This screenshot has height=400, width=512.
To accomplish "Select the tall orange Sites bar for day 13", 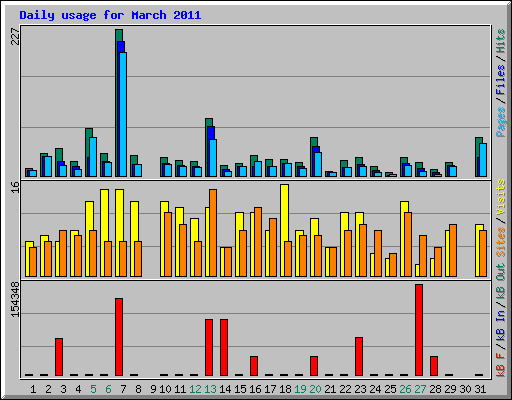I will 213,233.
